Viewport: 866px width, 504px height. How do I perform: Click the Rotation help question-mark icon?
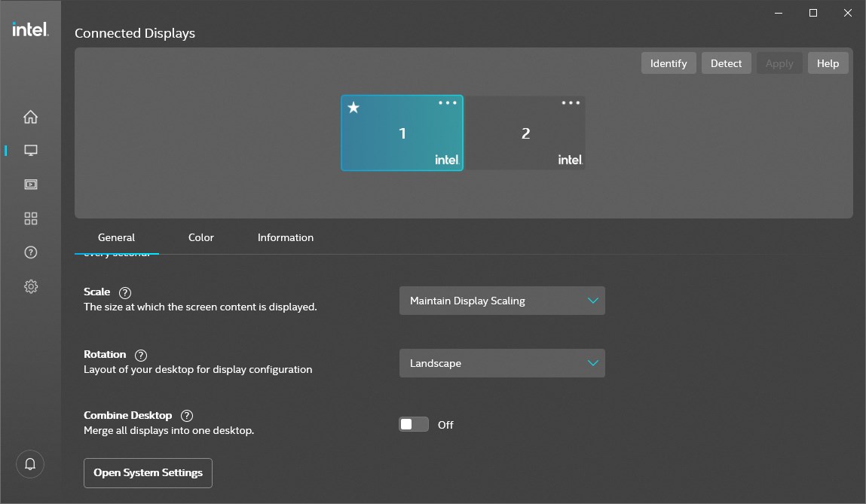pyautogui.click(x=141, y=355)
